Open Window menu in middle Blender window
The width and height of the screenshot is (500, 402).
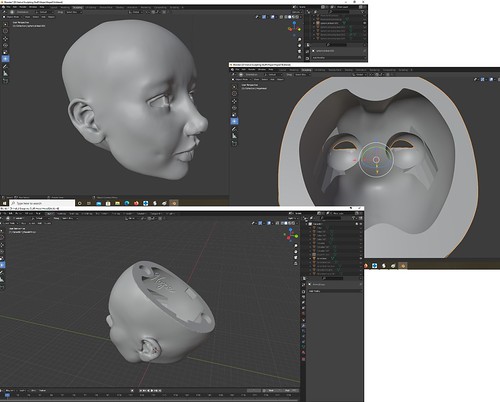[x=262, y=70]
